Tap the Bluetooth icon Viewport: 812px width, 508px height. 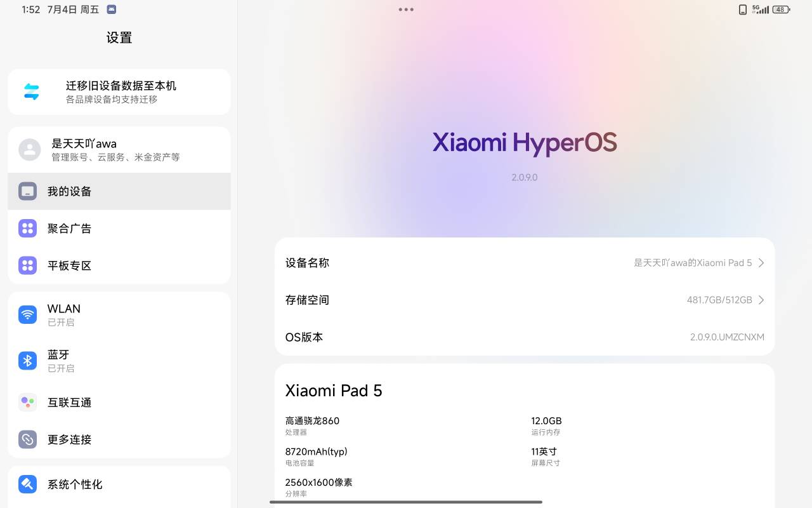click(27, 360)
